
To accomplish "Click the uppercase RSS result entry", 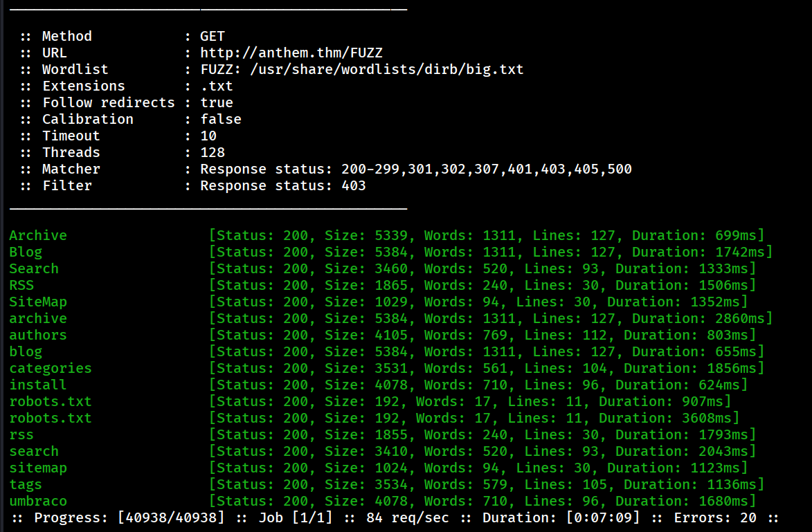I will 21,285.
